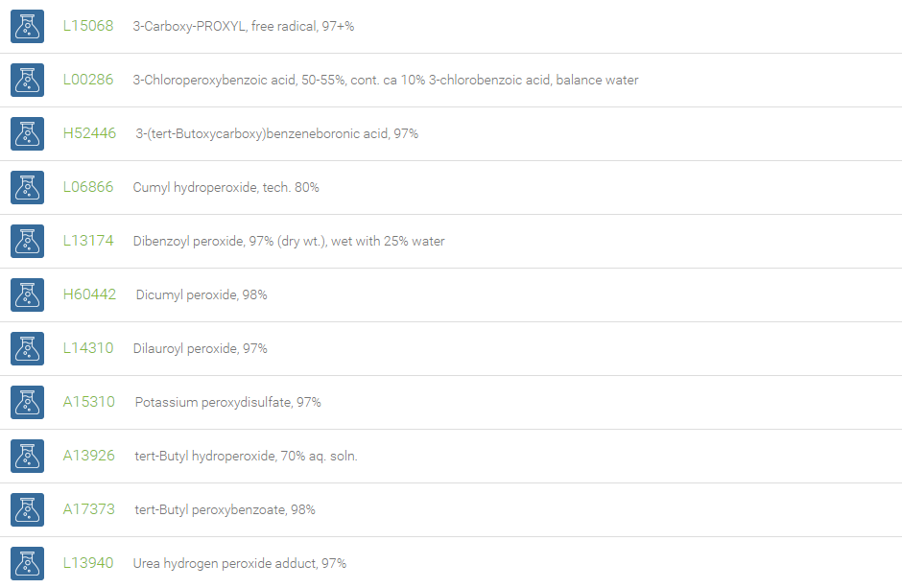
Task: Click flask icon beside L15068
Action: 27,27
